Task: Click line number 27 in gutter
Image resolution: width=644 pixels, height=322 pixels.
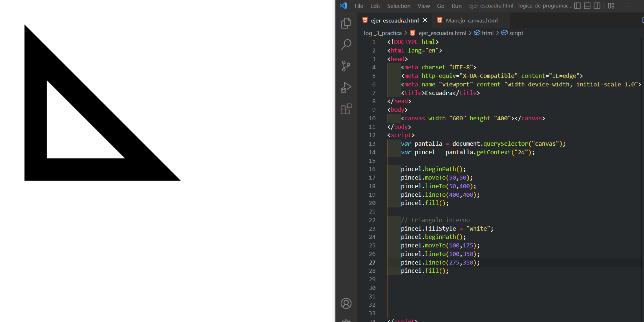Action: (372, 262)
